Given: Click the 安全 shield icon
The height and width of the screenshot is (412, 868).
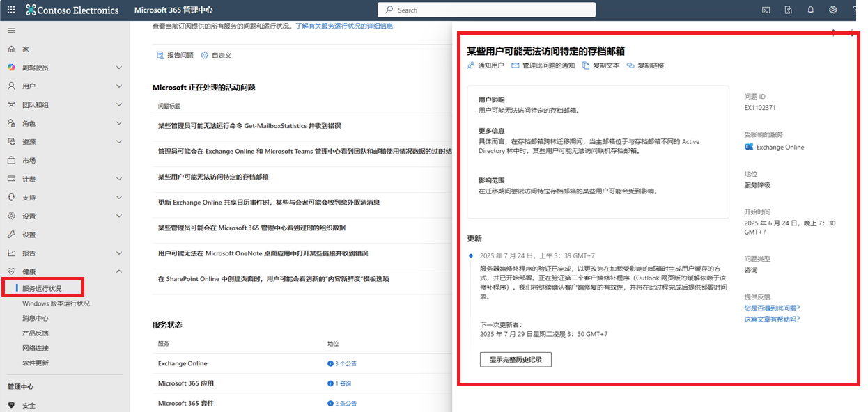Looking at the screenshot, I should click(x=11, y=405).
